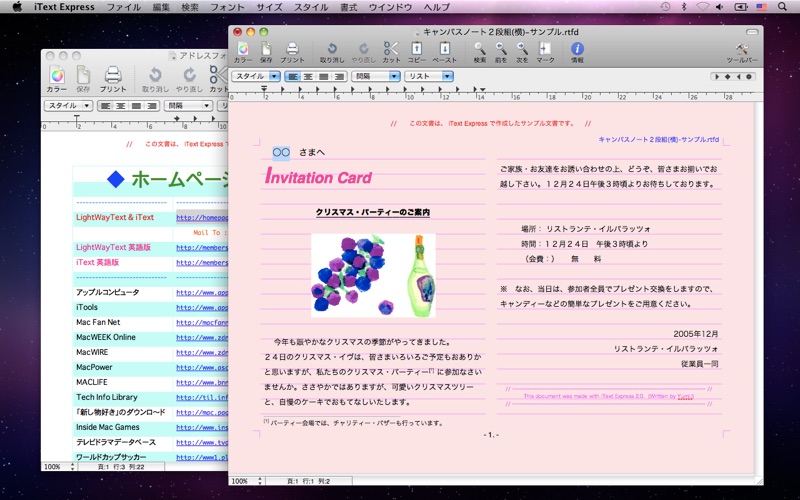
Task: Click grapes and bottle image in card
Action: point(373,276)
